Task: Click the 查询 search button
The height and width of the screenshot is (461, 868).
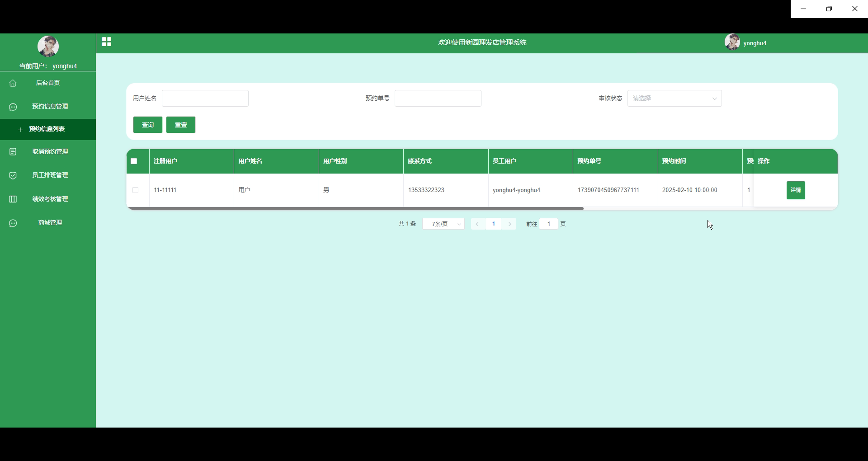Action: 148,125
